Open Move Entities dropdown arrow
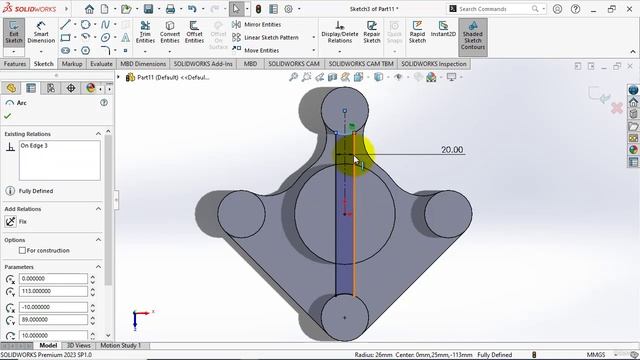 313,51
